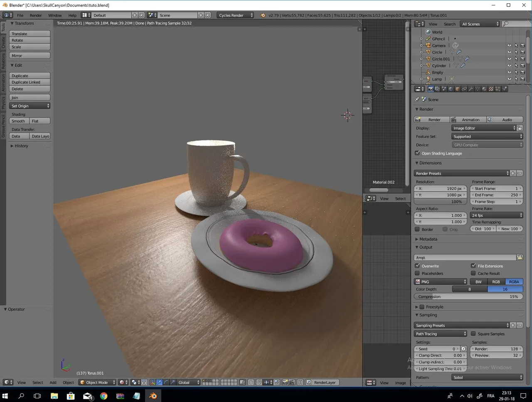The width and height of the screenshot is (532, 402).
Task: Open the Modifiers properties tab wrench icon
Action: [x=471, y=89]
